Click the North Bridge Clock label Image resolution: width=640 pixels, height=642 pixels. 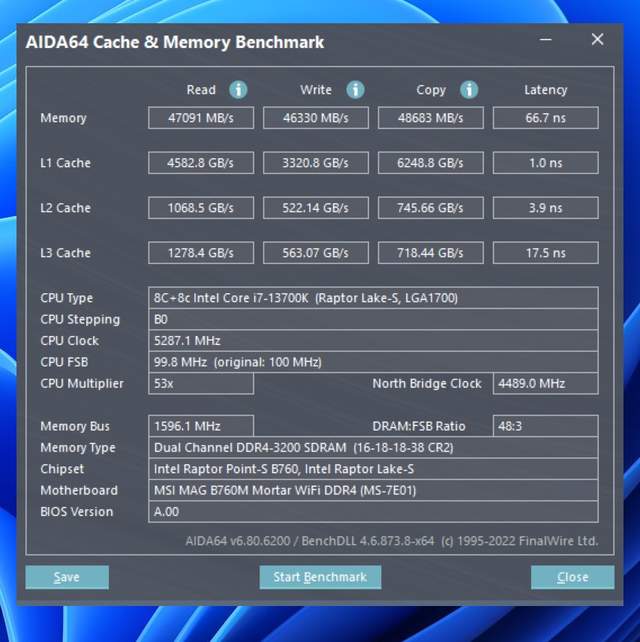tap(427, 384)
